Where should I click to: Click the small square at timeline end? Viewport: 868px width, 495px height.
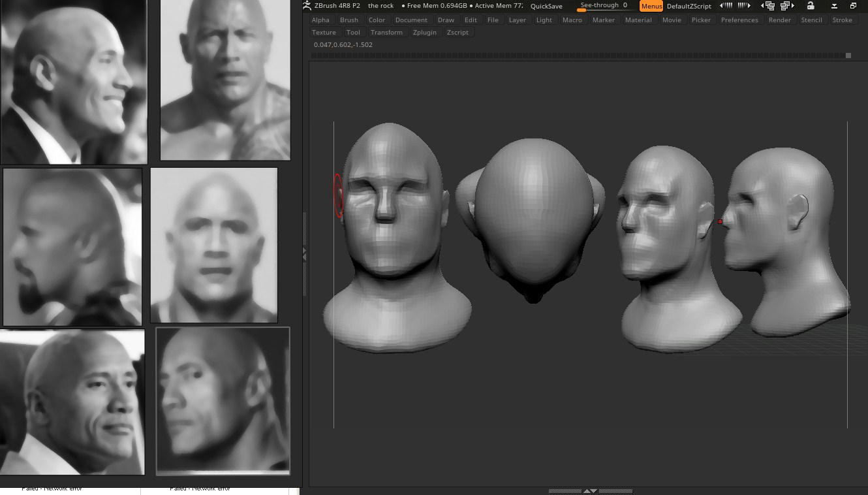848,56
